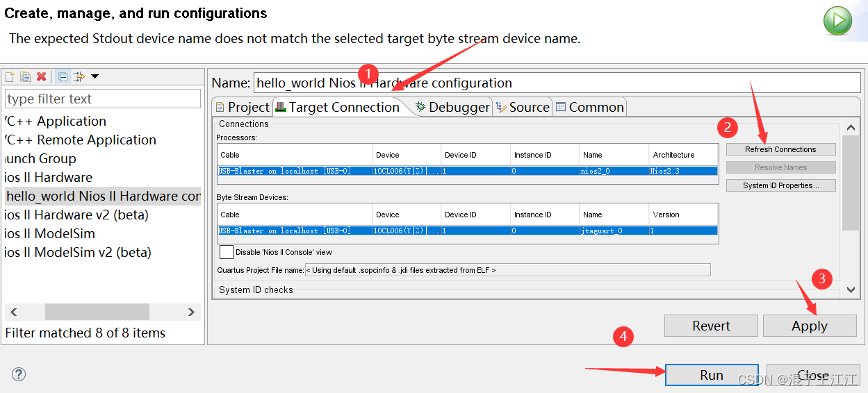
Task: Switch to the Common tab
Action: (x=590, y=107)
